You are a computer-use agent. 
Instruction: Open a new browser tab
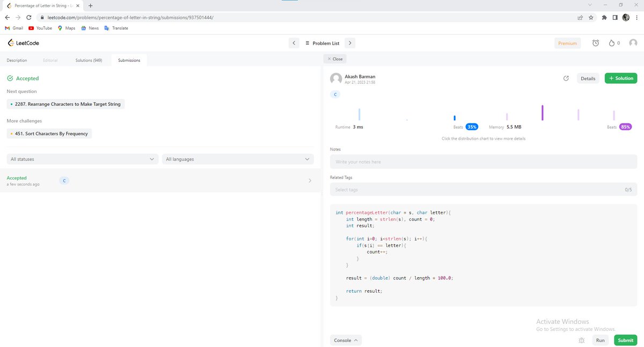point(90,5)
